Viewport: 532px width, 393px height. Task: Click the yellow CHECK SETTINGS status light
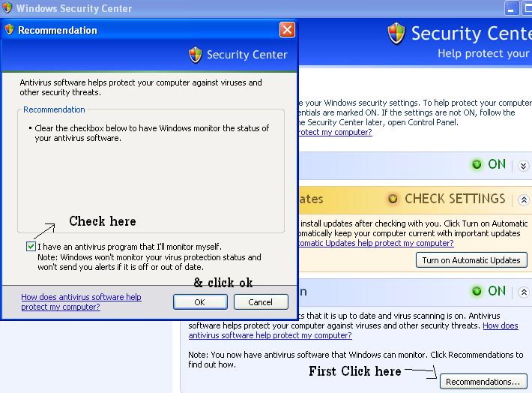click(393, 199)
